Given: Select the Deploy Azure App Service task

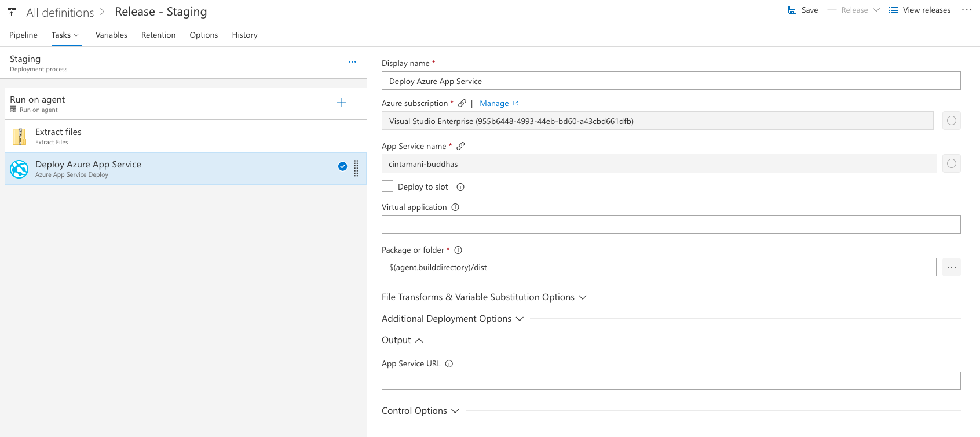Looking at the screenshot, I should pos(185,169).
